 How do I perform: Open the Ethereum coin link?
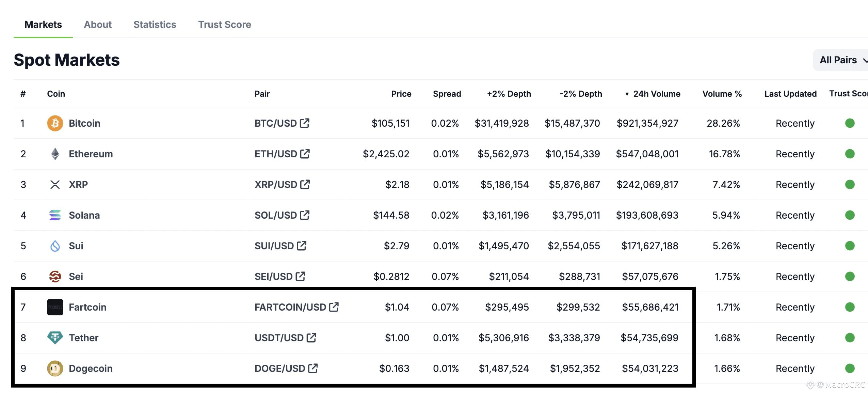(x=91, y=154)
